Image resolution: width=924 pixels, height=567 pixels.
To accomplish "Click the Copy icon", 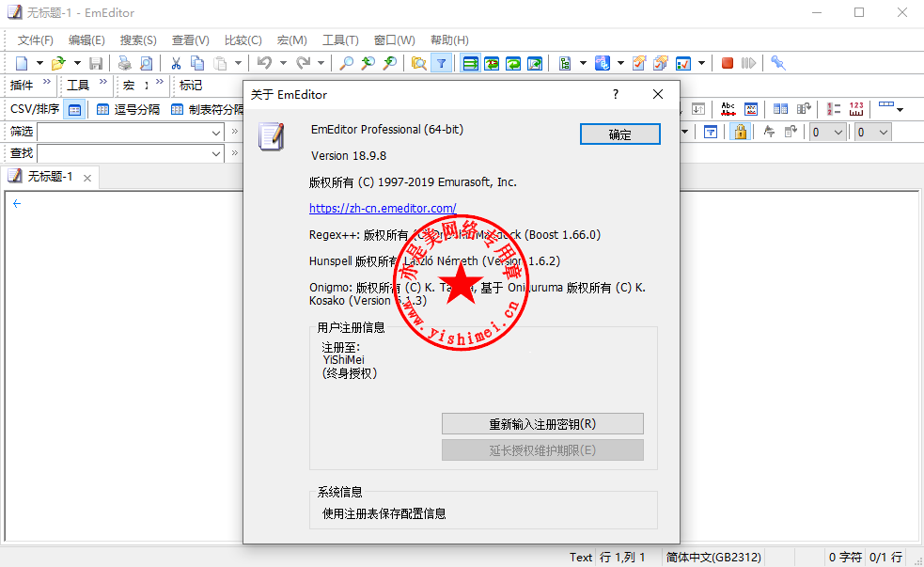I will pos(197,63).
